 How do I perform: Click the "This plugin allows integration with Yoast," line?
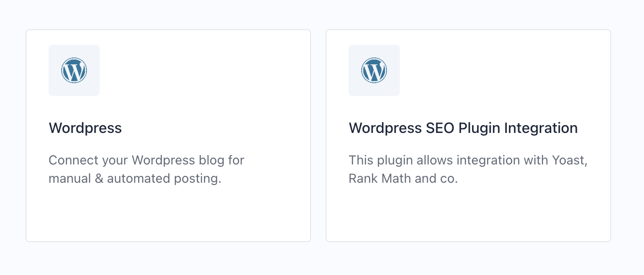click(x=468, y=160)
